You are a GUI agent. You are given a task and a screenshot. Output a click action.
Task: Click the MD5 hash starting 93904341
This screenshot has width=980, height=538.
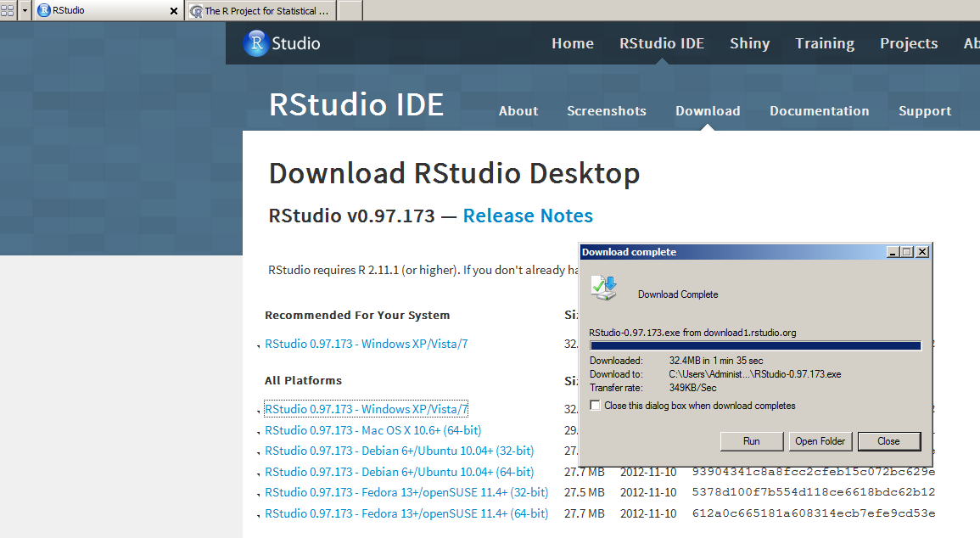[813, 472]
